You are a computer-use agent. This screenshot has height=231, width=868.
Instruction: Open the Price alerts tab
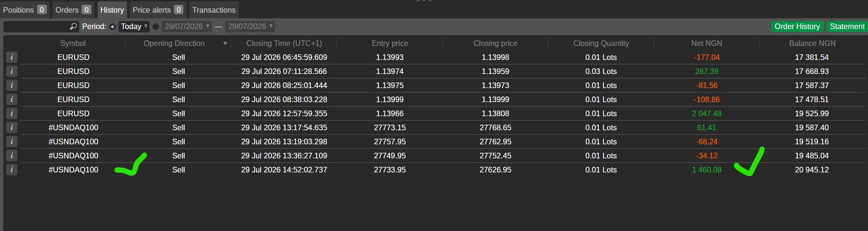[158, 10]
